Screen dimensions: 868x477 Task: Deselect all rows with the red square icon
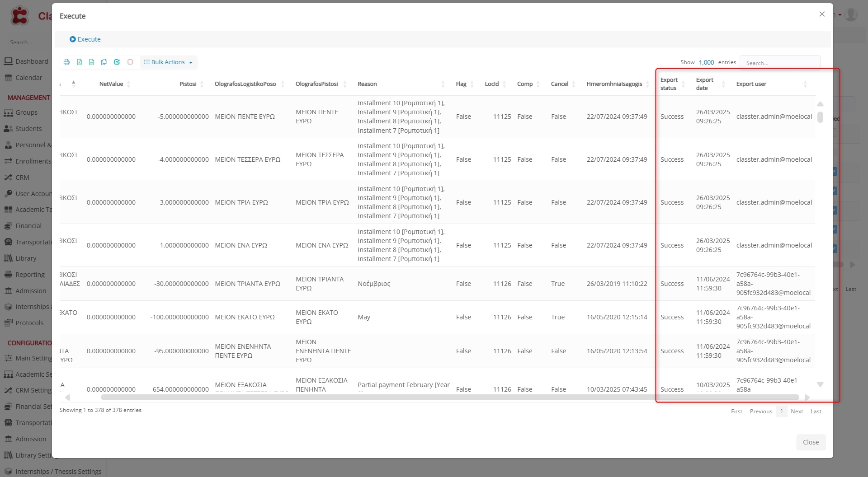[x=130, y=62]
